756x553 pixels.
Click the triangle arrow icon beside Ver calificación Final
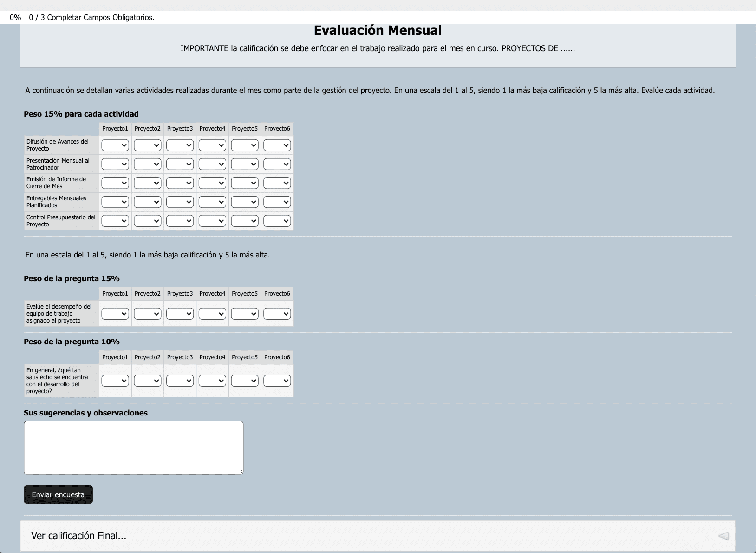(x=723, y=536)
